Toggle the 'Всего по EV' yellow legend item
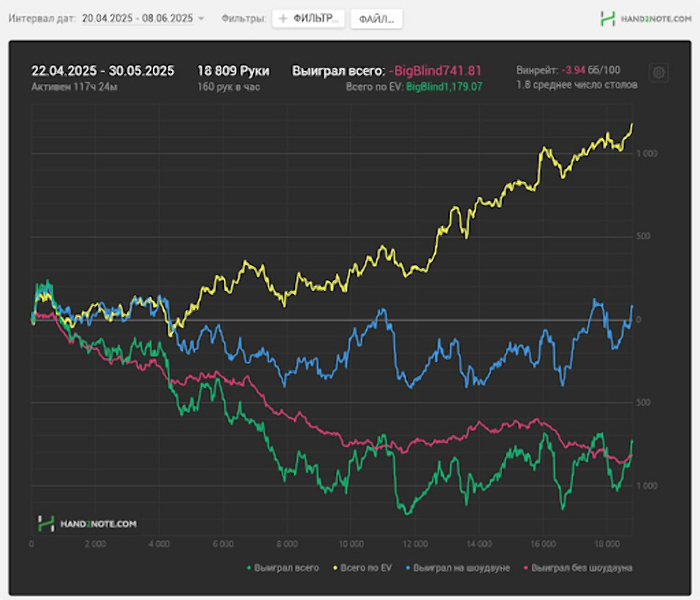The image size is (700, 600). [363, 568]
